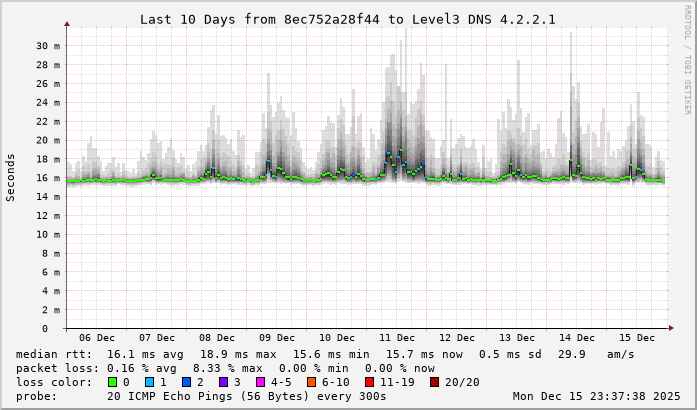
Task: Select the dark blue 2 loss swatch
Action: 186,382
